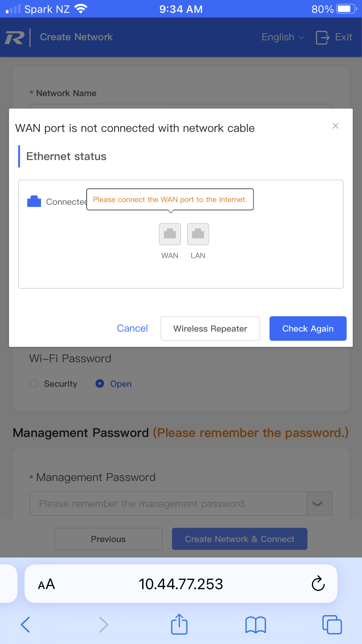Reload the page in Safari
362x644 pixels.
[x=318, y=584]
